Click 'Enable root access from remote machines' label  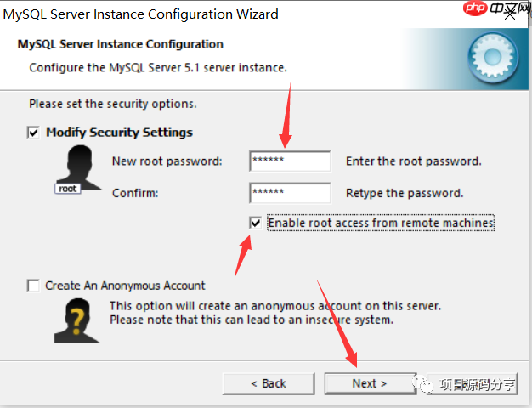point(381,223)
